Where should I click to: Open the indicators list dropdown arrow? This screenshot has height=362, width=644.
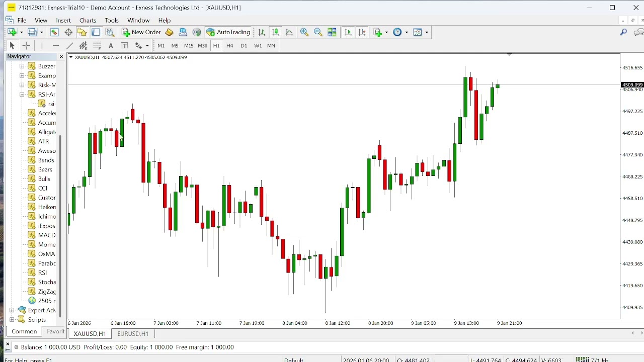point(386,32)
